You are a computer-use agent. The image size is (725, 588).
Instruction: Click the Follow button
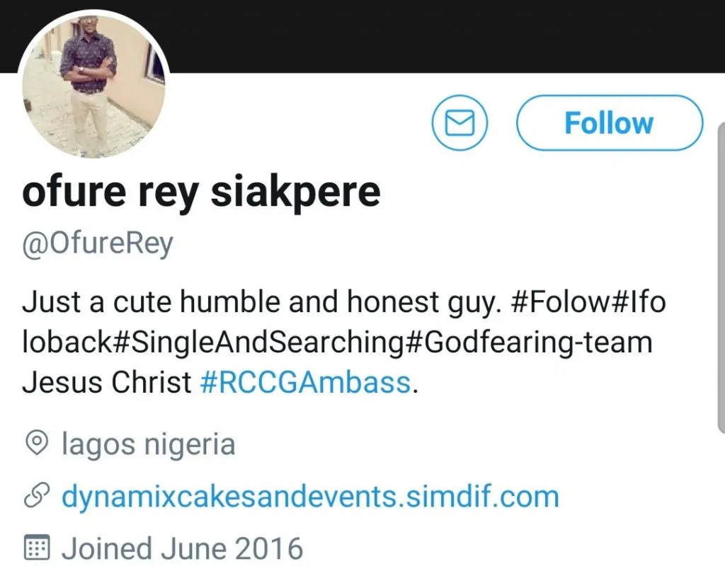[x=610, y=124]
